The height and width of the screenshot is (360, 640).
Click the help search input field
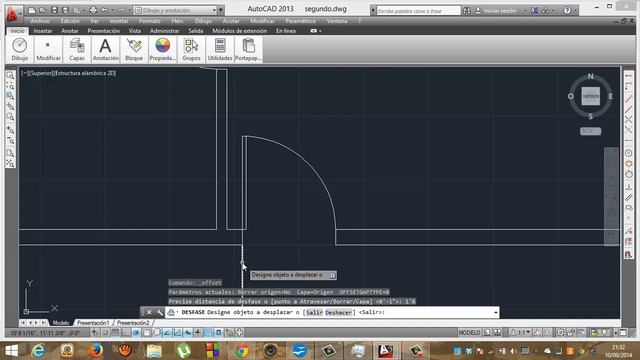pyautogui.click(x=418, y=11)
